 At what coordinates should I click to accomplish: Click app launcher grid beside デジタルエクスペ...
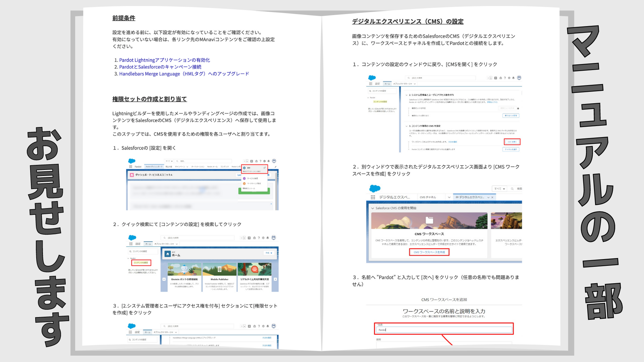pos(373,197)
